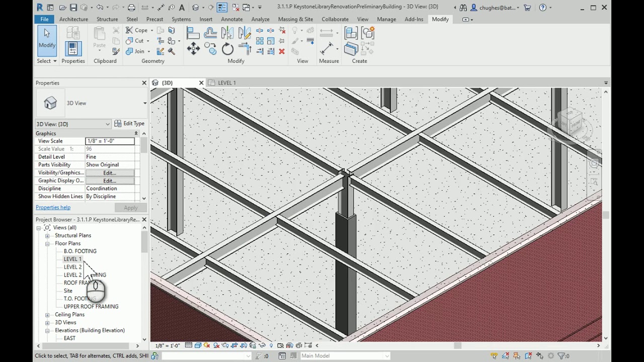Click Undo in the quick access toolbar
This screenshot has width=644, height=362.
(x=100, y=8)
